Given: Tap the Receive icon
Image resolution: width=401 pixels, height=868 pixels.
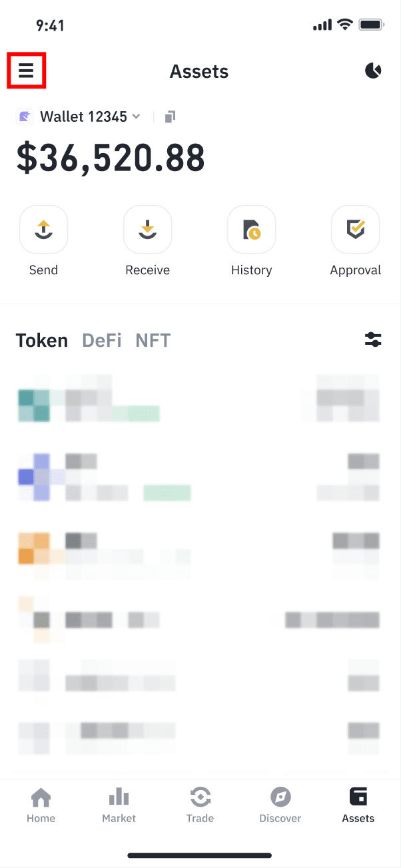Looking at the screenshot, I should tap(147, 230).
